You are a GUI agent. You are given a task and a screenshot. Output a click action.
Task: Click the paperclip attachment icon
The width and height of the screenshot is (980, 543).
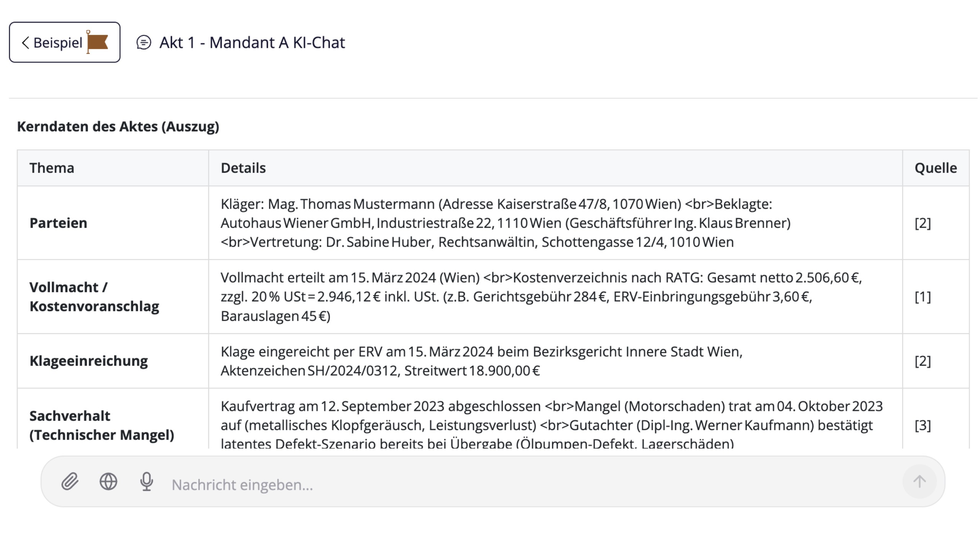[x=70, y=481]
